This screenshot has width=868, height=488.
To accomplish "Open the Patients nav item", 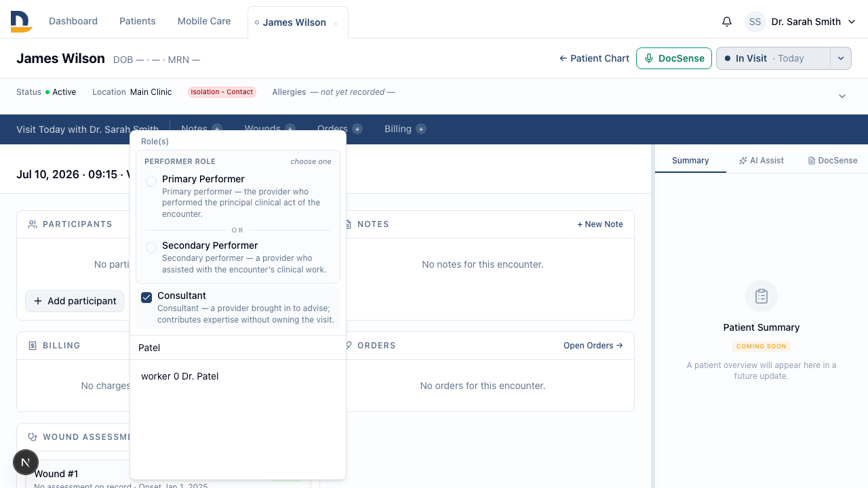I will pos(138,21).
